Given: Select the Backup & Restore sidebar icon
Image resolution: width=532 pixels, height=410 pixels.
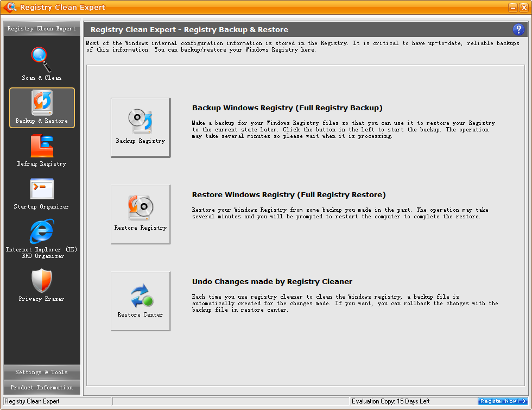Looking at the screenshot, I should pyautogui.click(x=42, y=103).
